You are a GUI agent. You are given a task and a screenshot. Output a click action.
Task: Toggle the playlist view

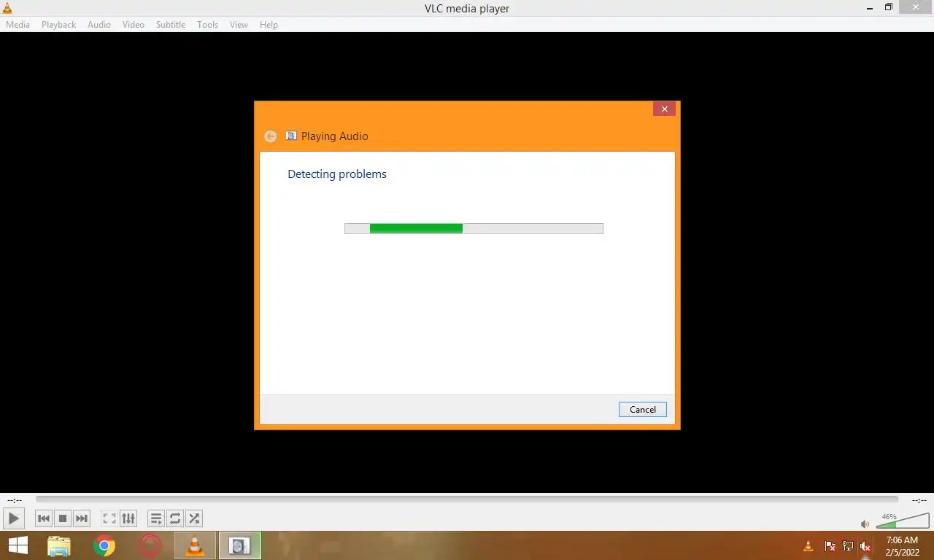click(156, 518)
